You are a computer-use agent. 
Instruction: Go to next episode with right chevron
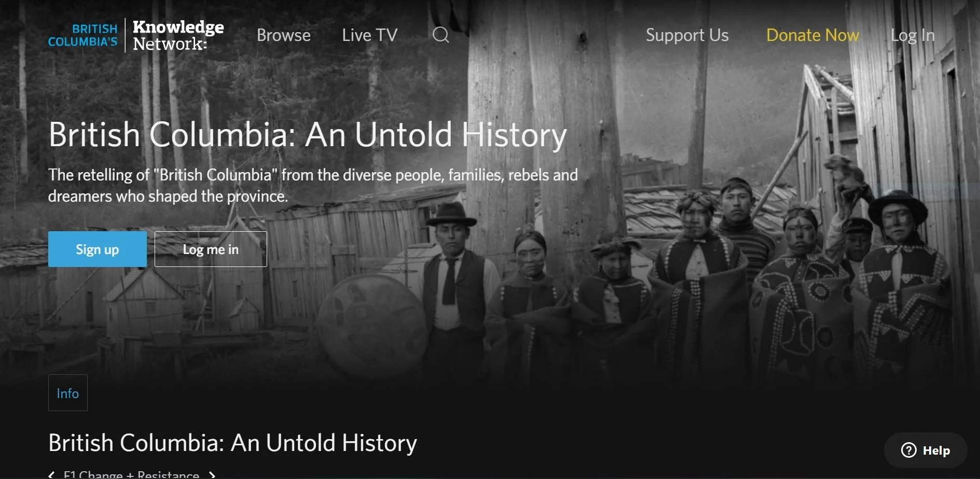212,474
